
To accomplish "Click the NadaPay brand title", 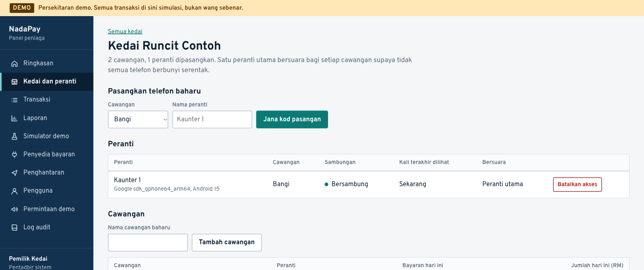I will click(x=25, y=29).
